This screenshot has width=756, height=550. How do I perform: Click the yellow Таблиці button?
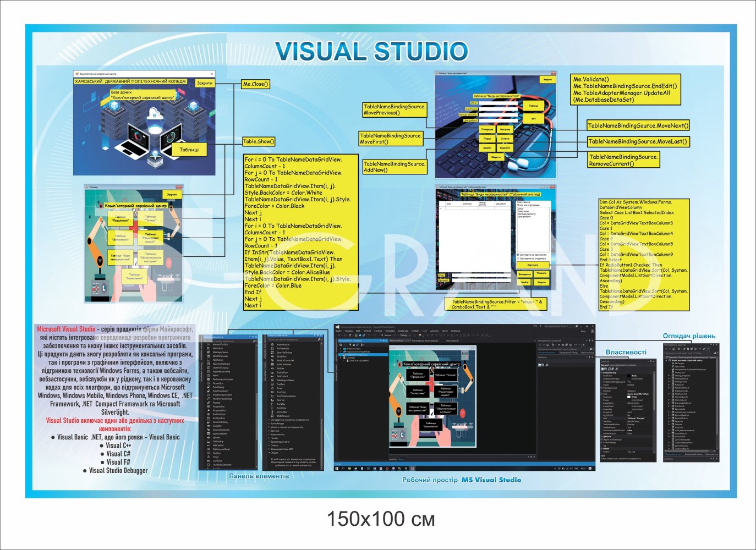[x=189, y=150]
